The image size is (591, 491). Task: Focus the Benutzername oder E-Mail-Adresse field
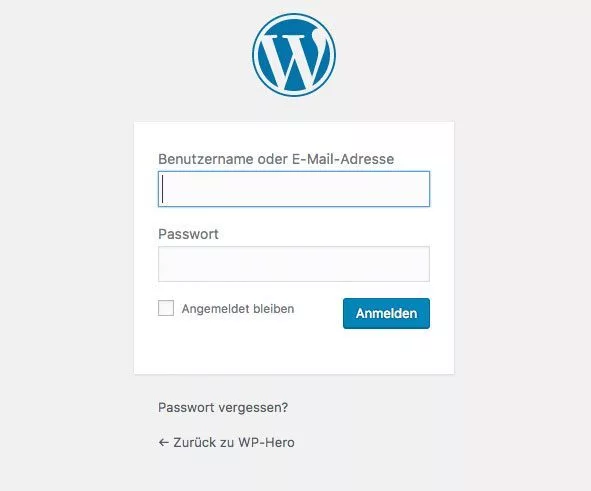click(294, 189)
